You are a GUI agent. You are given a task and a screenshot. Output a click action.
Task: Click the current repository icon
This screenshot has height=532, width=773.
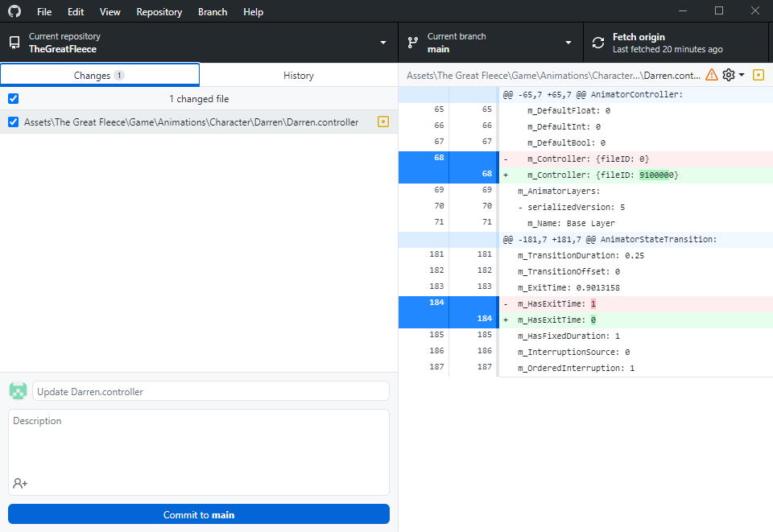pyautogui.click(x=14, y=43)
